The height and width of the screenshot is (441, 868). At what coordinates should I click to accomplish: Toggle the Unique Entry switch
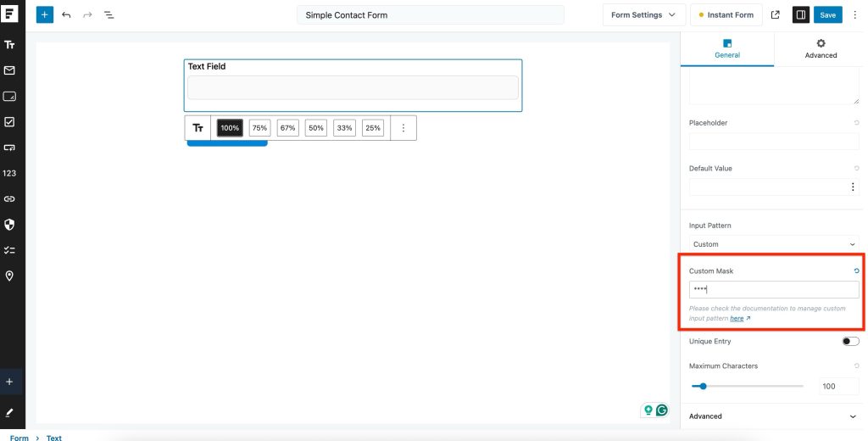[849, 341]
